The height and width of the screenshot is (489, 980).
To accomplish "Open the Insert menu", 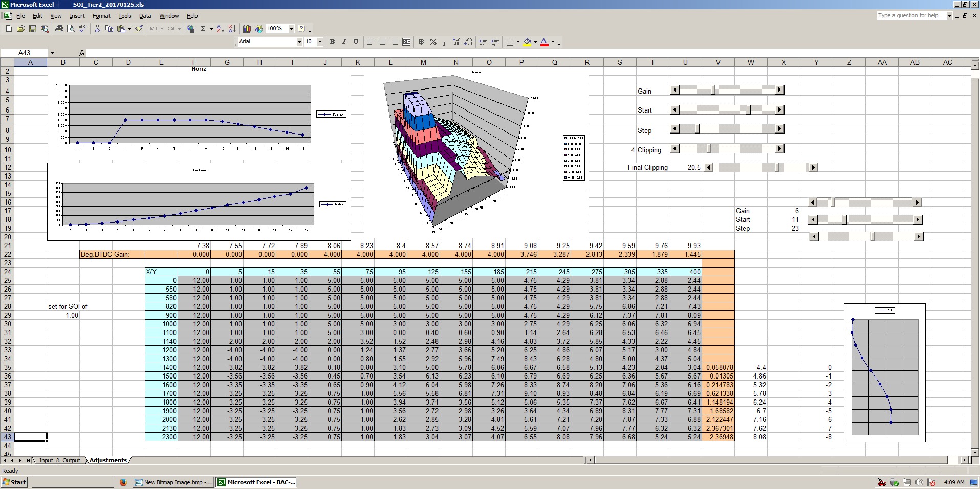I will (77, 16).
